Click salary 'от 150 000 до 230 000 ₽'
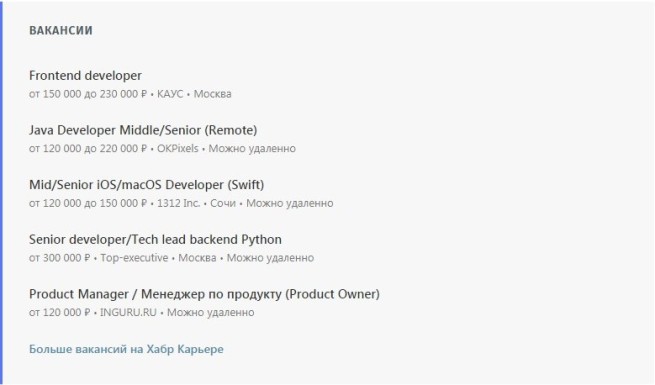655x385 pixels. (88, 94)
